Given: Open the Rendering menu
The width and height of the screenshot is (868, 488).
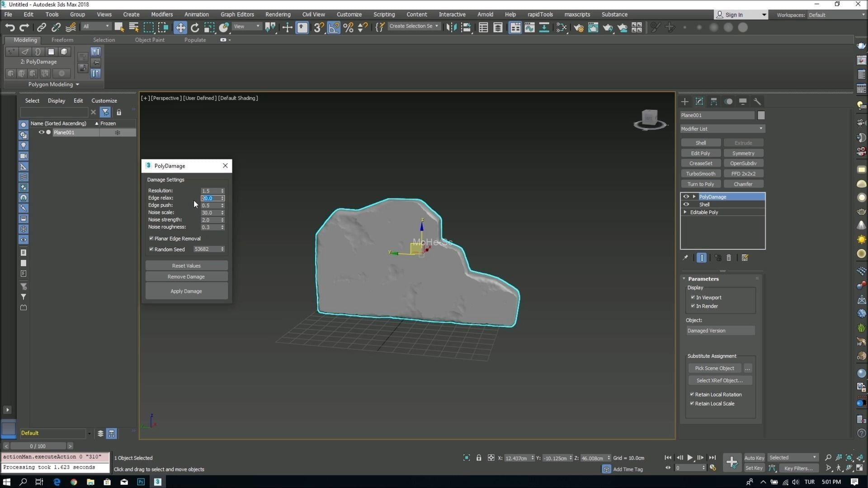Looking at the screenshot, I should (278, 14).
